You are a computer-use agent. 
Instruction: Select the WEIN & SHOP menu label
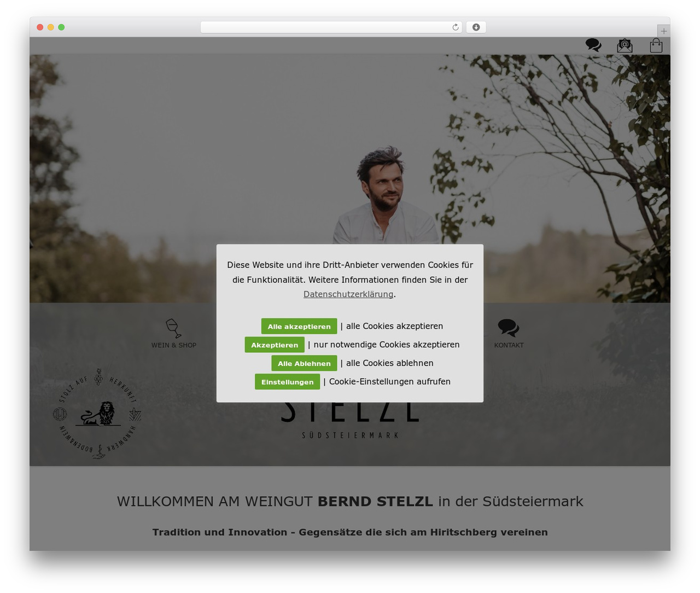(x=174, y=345)
